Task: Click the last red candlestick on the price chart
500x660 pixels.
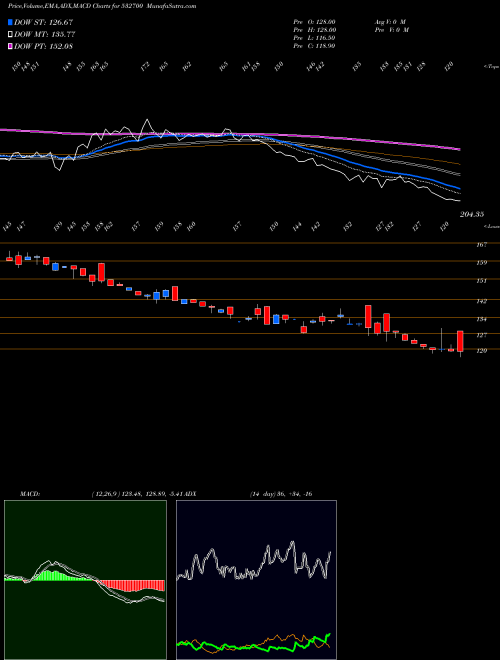Action: tap(460, 341)
